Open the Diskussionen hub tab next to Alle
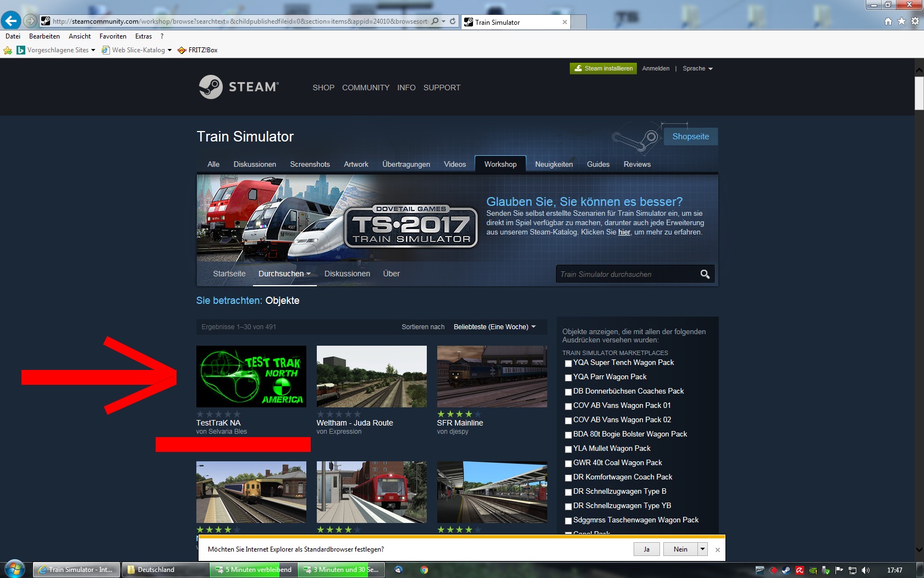The image size is (924, 578). 255,164
